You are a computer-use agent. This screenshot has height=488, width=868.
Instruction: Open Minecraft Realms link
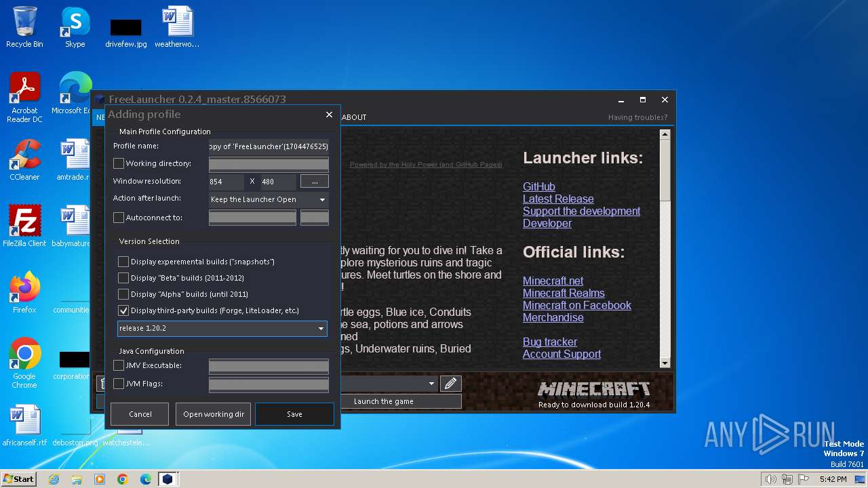[564, 293]
